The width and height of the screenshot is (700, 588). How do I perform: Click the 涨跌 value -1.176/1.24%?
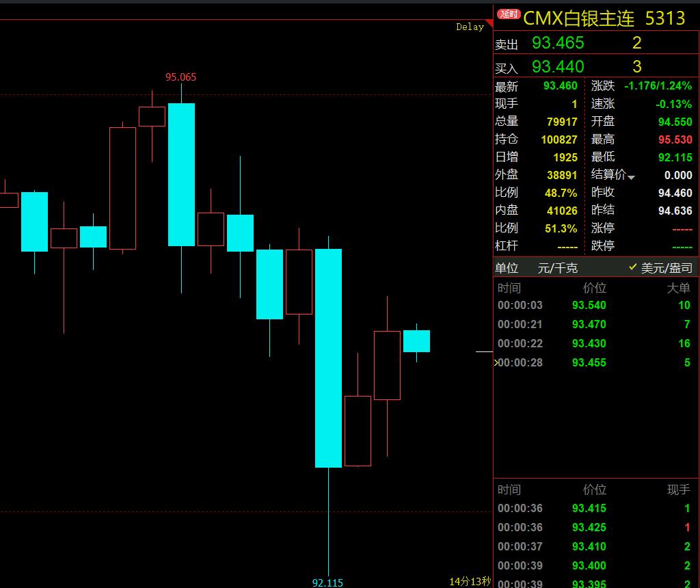point(658,85)
